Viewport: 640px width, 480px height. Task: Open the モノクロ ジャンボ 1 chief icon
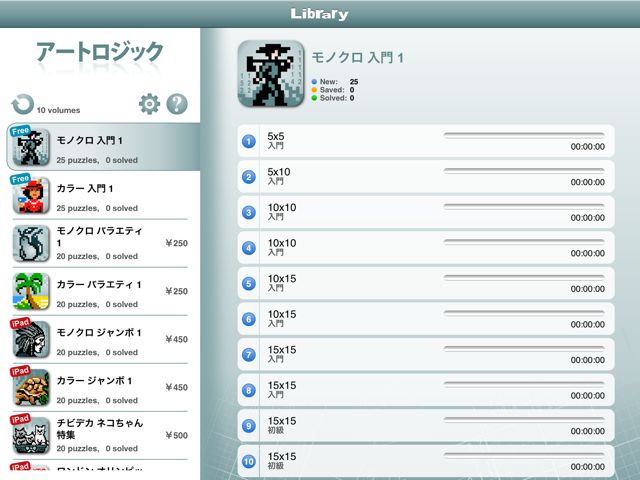[x=31, y=339]
